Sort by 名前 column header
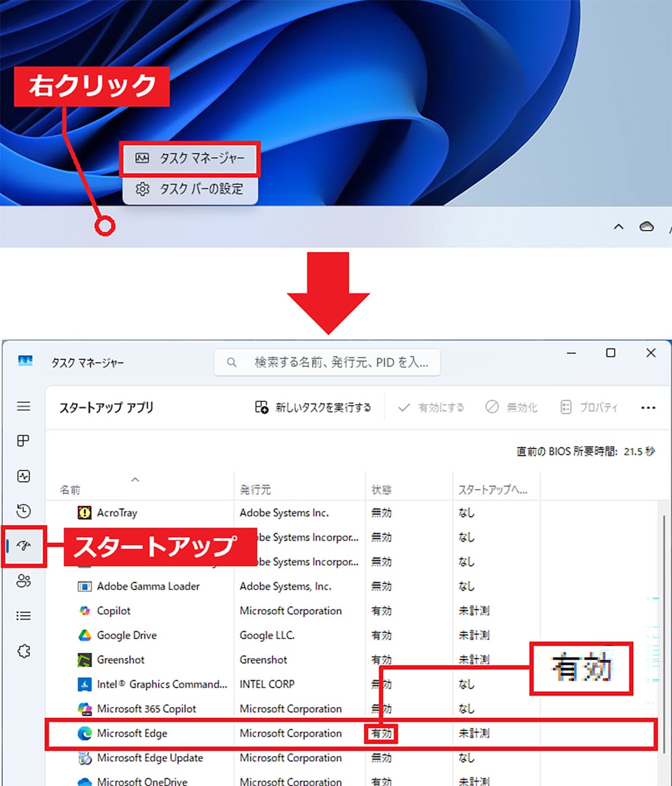The width and height of the screenshot is (672, 786). [x=70, y=490]
